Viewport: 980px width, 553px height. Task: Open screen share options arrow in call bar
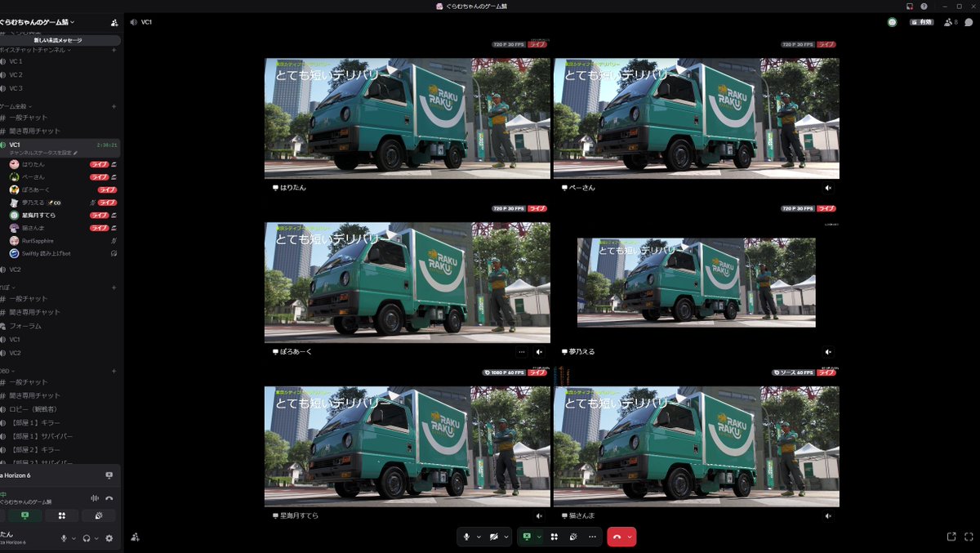point(539,537)
